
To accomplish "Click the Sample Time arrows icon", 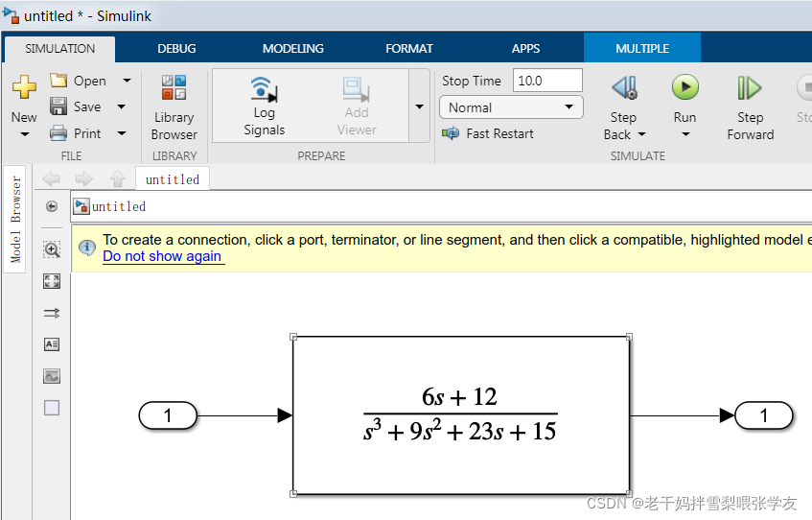I will [52, 313].
